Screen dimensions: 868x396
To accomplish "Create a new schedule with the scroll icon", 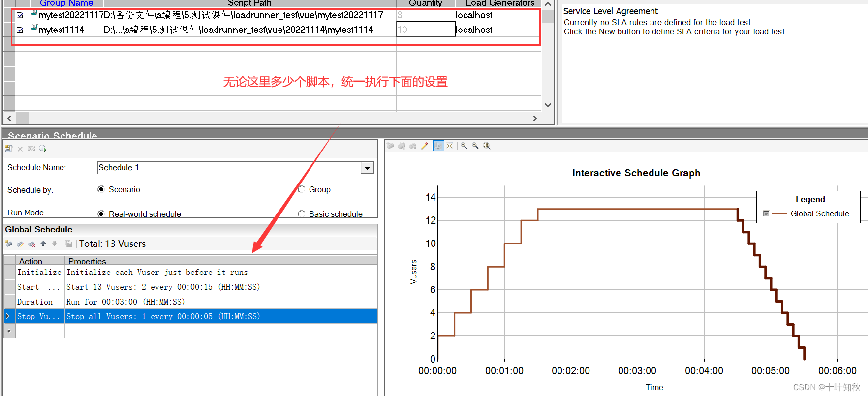I will [8, 149].
